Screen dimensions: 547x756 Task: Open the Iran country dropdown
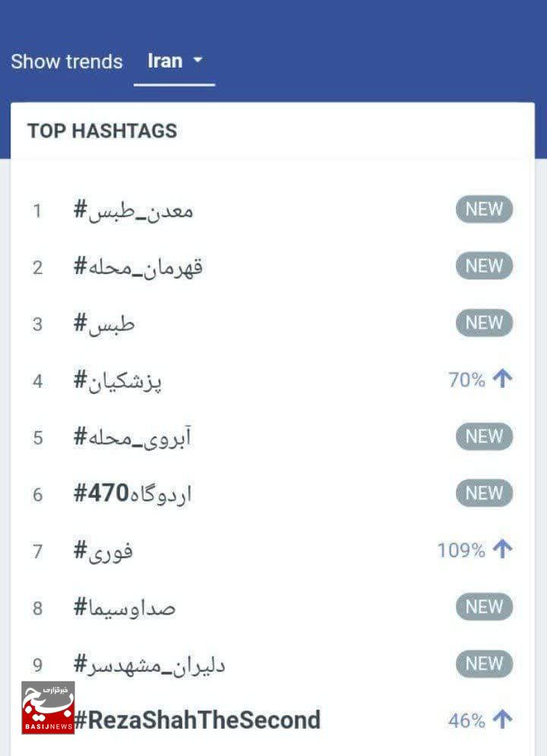coord(174,61)
